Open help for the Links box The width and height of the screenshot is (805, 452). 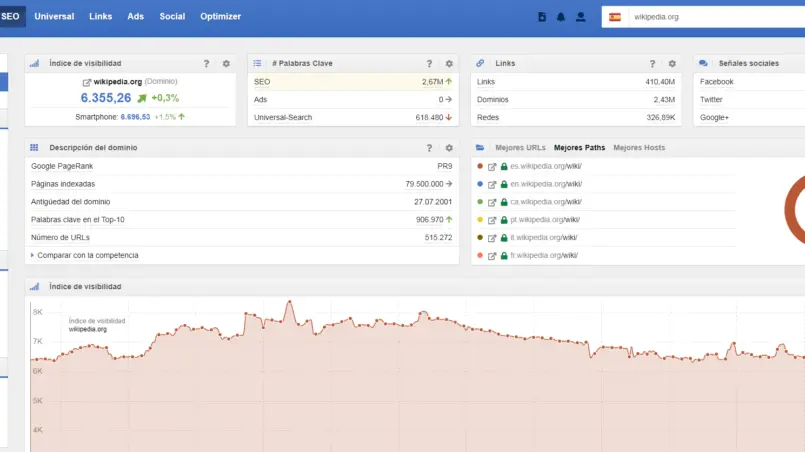click(652, 64)
